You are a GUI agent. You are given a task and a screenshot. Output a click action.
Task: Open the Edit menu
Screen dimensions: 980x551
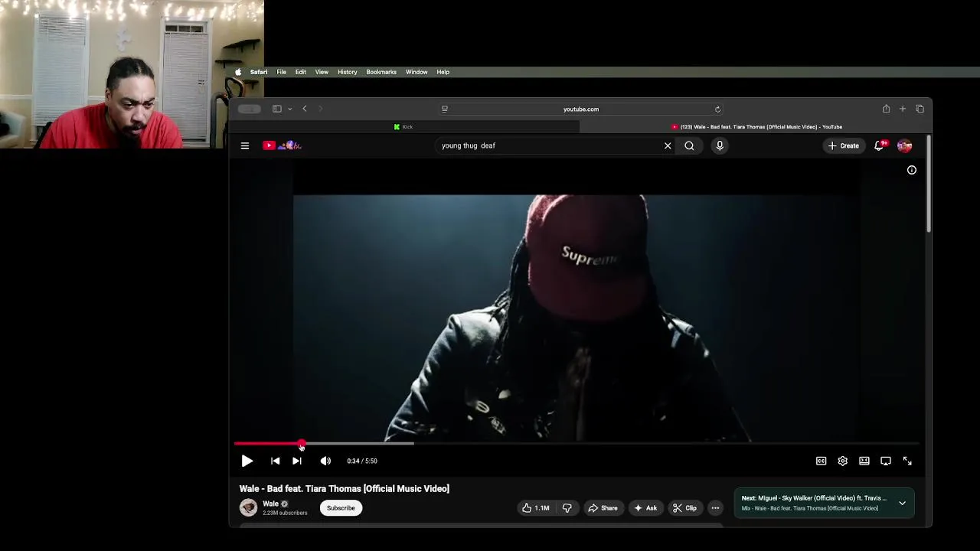pyautogui.click(x=301, y=72)
